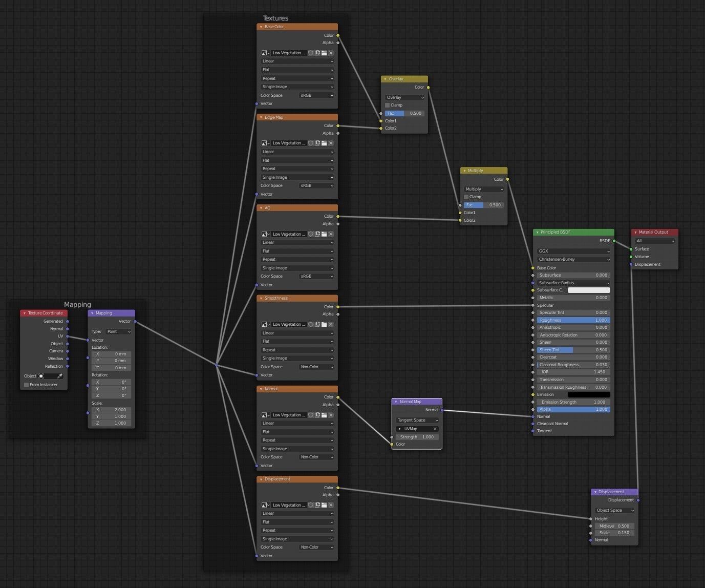This screenshot has height=588, width=705.
Task: Browse images in the Edge Map node
Action: point(265,143)
